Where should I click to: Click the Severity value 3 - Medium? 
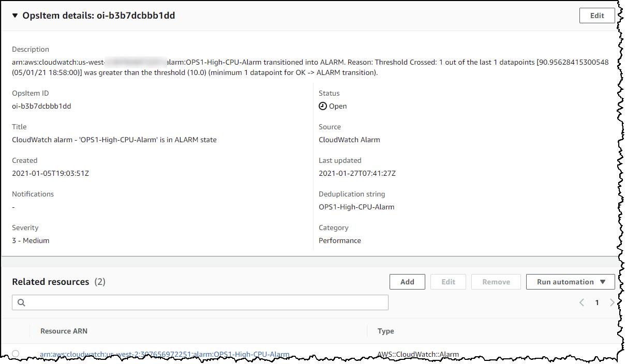point(31,240)
